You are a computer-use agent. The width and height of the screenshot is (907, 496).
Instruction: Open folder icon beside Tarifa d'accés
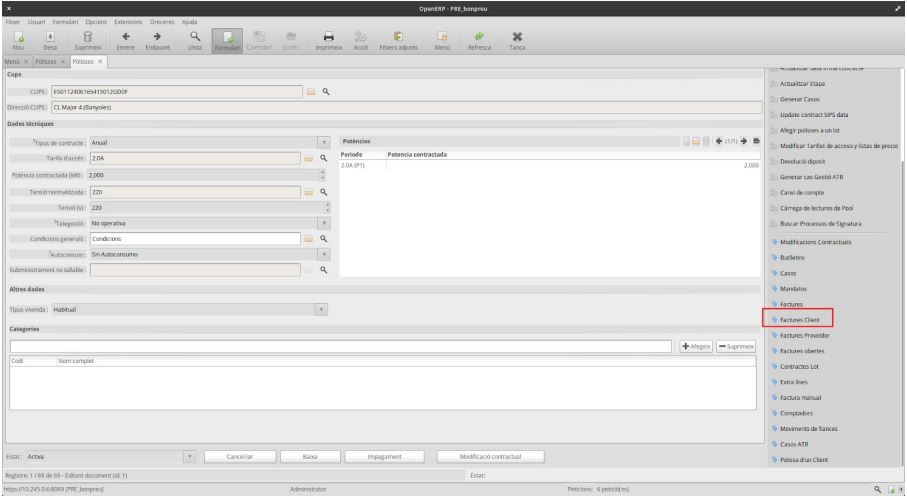310,158
